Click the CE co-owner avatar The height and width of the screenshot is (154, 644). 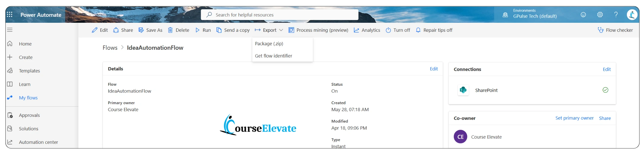(x=460, y=137)
